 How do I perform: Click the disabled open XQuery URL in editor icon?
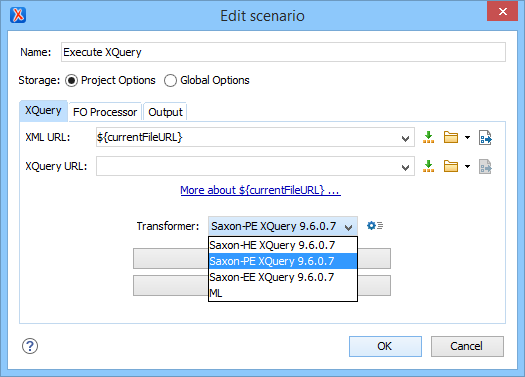[x=485, y=166]
